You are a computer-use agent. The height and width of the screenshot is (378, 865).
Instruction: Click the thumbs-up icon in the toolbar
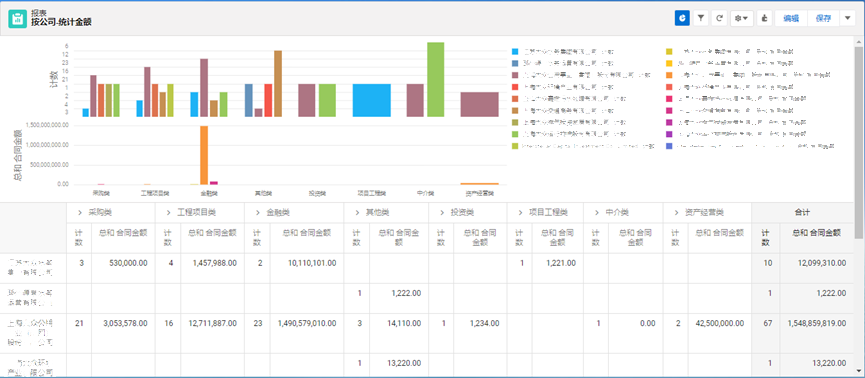(765, 18)
